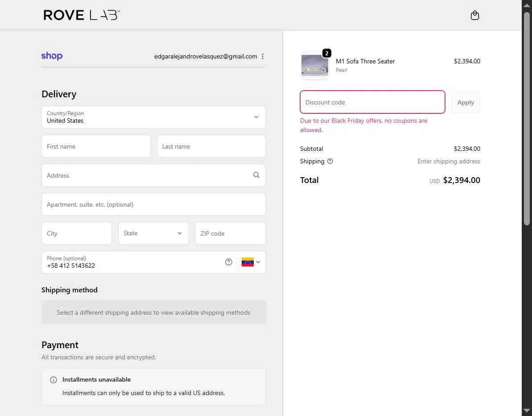Click the scrollbar down arrow
Viewport: 532px width, 416px height.
527,411
